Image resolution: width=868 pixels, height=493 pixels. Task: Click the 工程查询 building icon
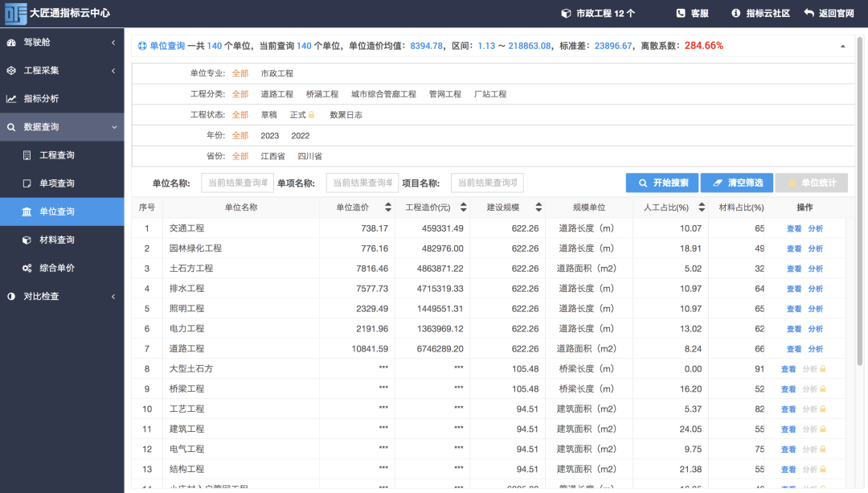point(27,155)
